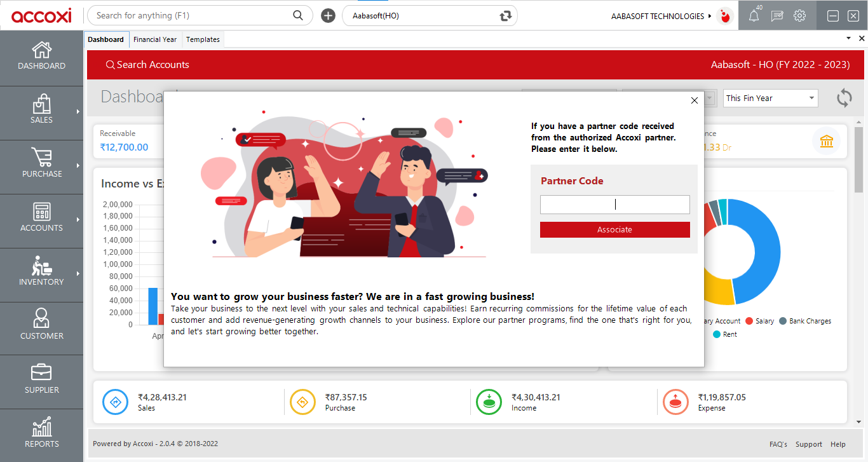Open the messages chat icon

(777, 16)
